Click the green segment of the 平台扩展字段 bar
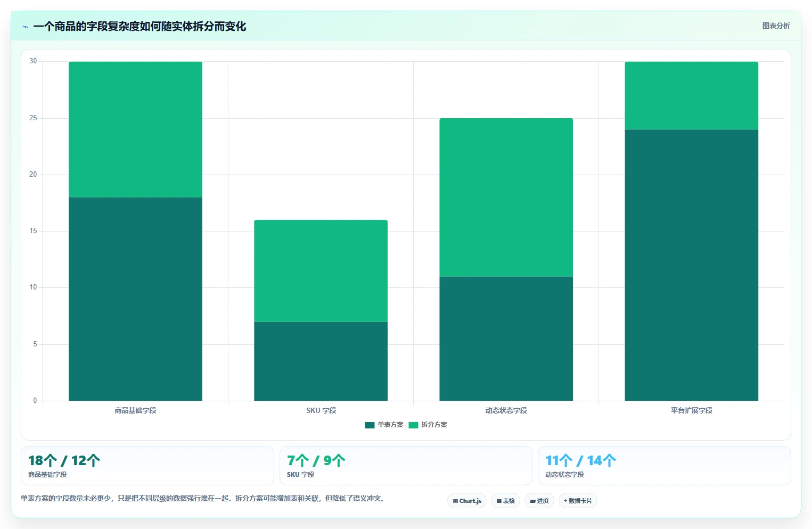The width and height of the screenshot is (812, 529). coord(691,96)
